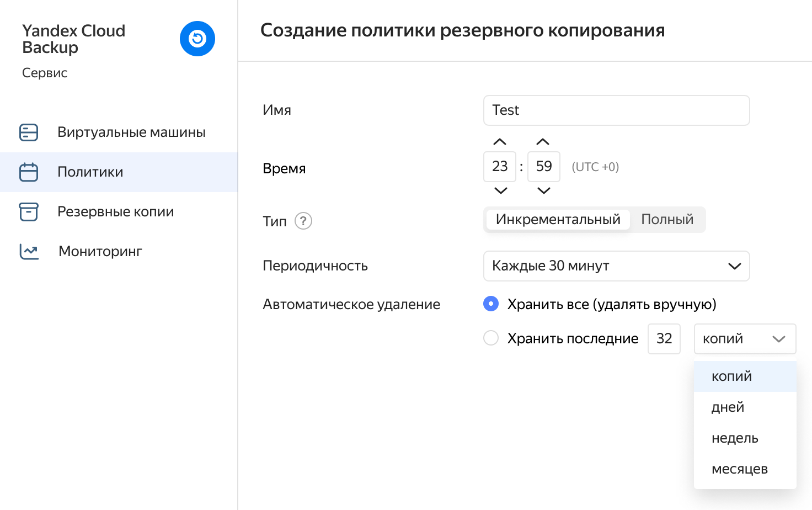The width and height of the screenshot is (812, 510).
Task: Decrease the minutes value with down arrow
Action: point(544,190)
